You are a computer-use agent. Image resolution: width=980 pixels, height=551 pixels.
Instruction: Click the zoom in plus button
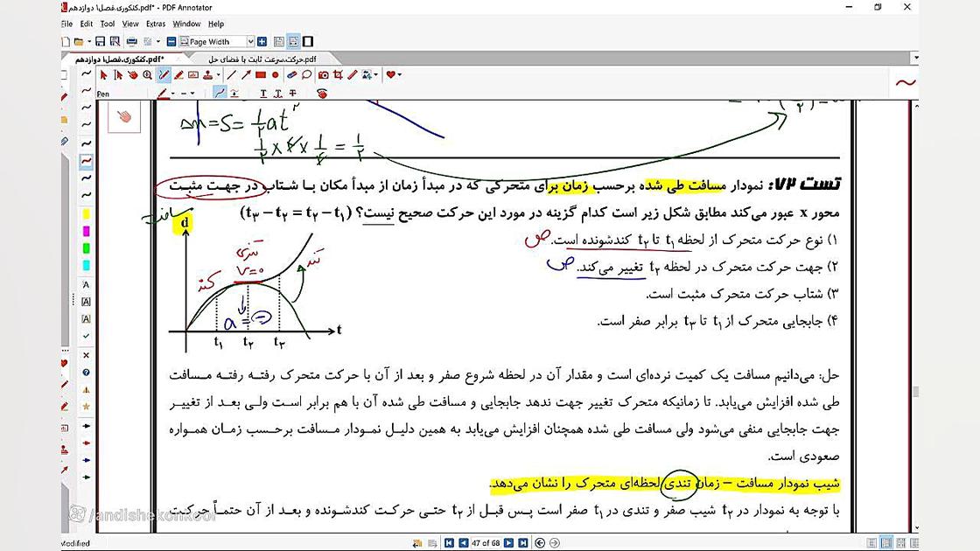click(x=262, y=41)
